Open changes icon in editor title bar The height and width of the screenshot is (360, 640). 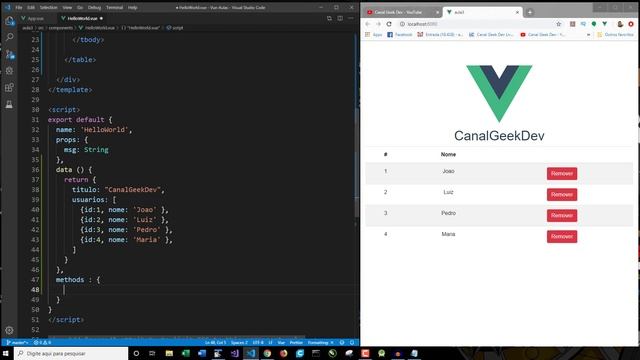pos(329,18)
